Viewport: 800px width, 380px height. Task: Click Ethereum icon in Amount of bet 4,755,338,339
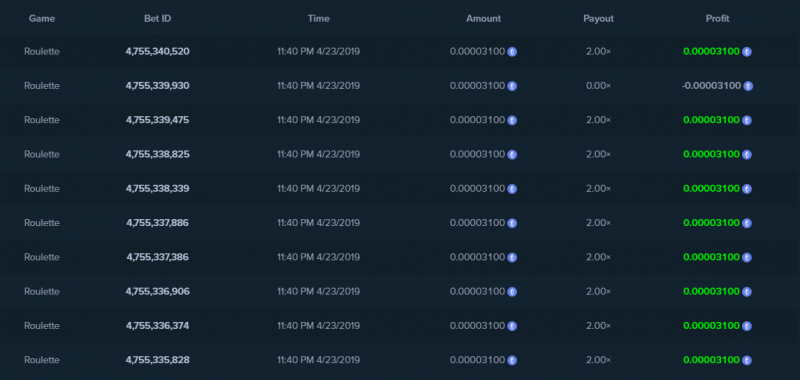pos(512,189)
